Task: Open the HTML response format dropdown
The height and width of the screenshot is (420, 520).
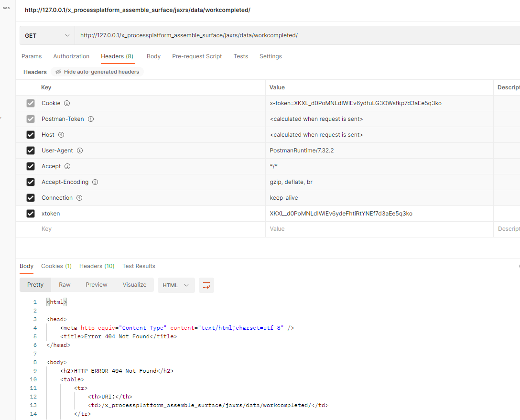Action: pos(176,285)
